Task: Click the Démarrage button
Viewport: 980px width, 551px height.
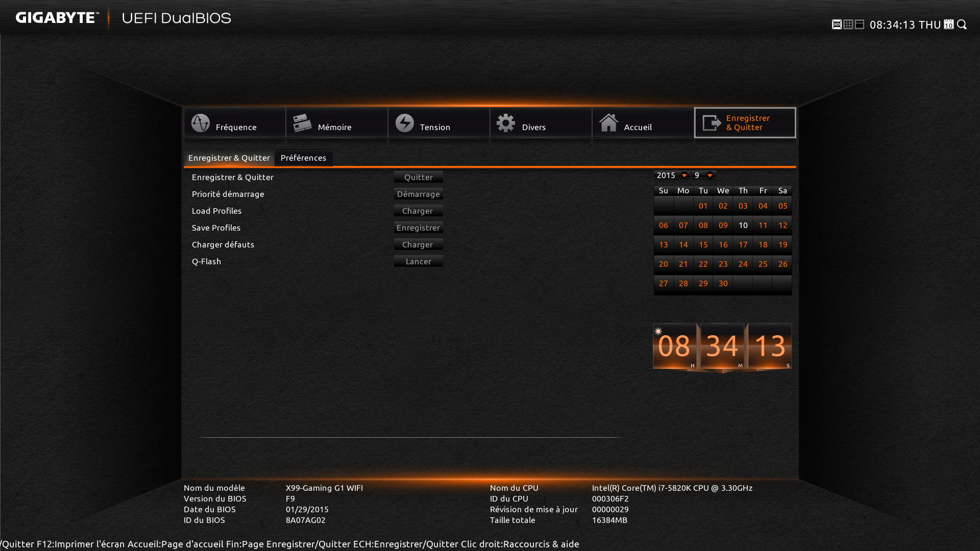Action: (x=419, y=194)
